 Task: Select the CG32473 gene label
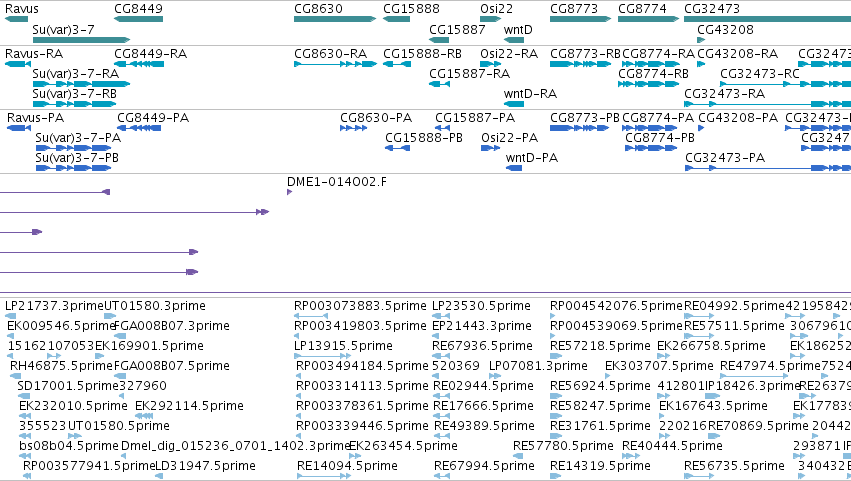(x=712, y=9)
